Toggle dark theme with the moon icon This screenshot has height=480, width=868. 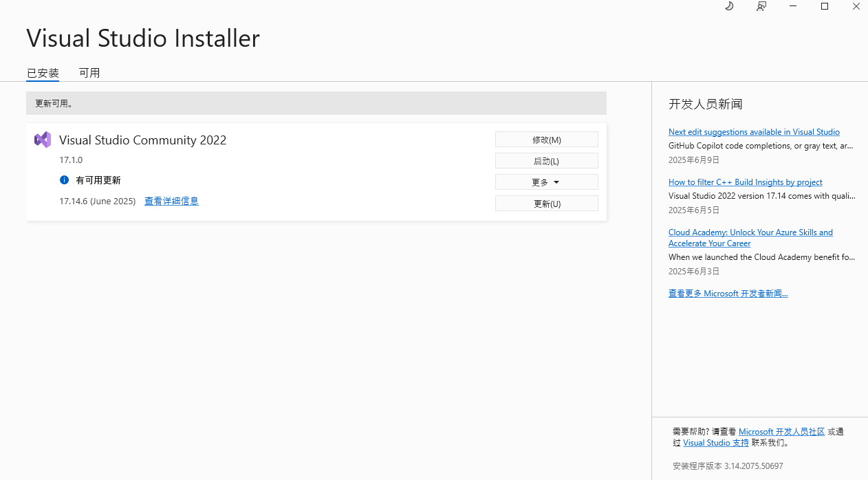(x=728, y=6)
